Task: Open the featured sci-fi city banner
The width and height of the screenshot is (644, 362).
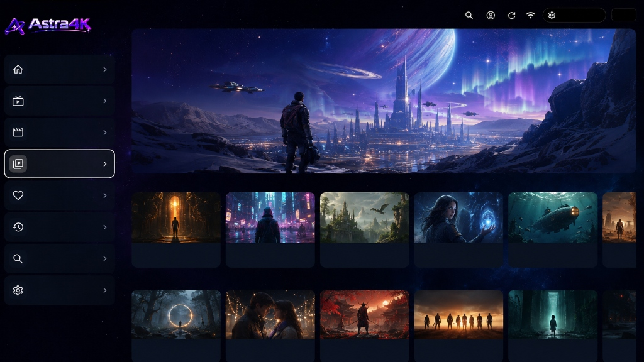Action: [384, 101]
